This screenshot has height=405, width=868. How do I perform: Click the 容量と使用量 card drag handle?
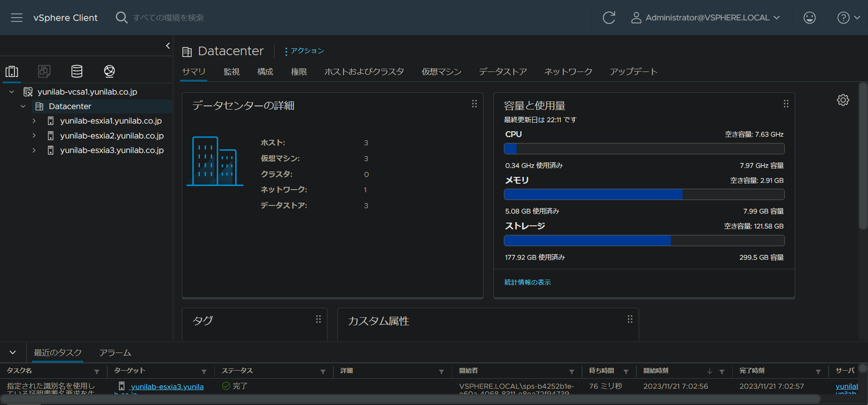[786, 104]
